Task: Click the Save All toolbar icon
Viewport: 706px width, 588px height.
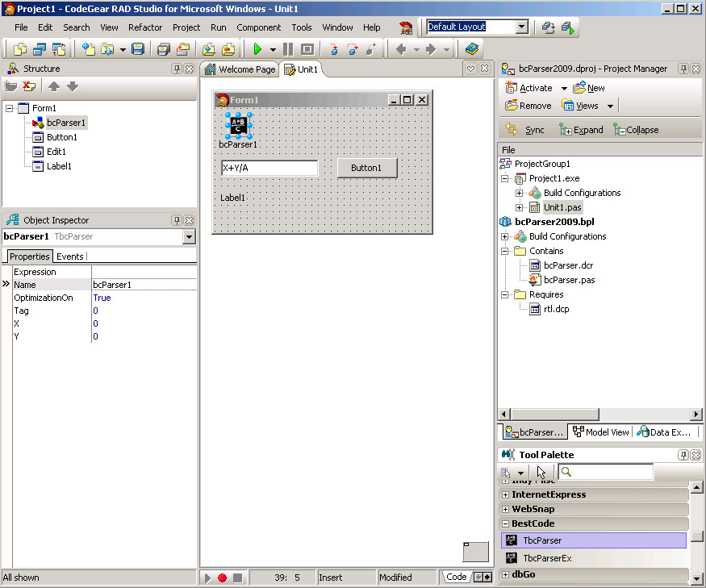Action: coord(164,49)
